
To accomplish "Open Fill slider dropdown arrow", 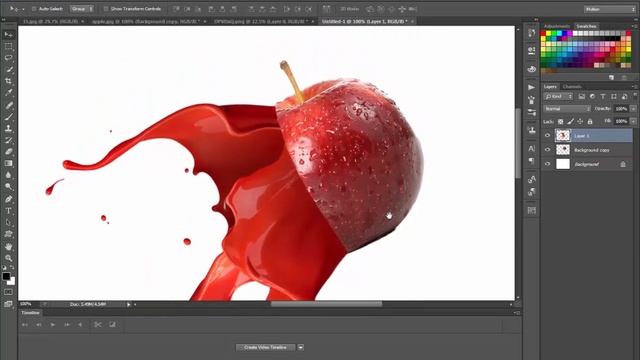I will tap(633, 122).
